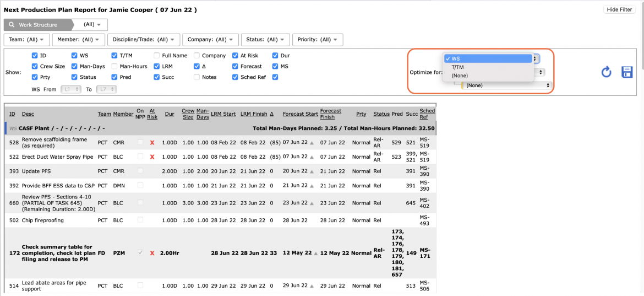The height and width of the screenshot is (296, 644).
Task: Toggle the On NPP checkbox for task 393
Action: [x=140, y=171]
